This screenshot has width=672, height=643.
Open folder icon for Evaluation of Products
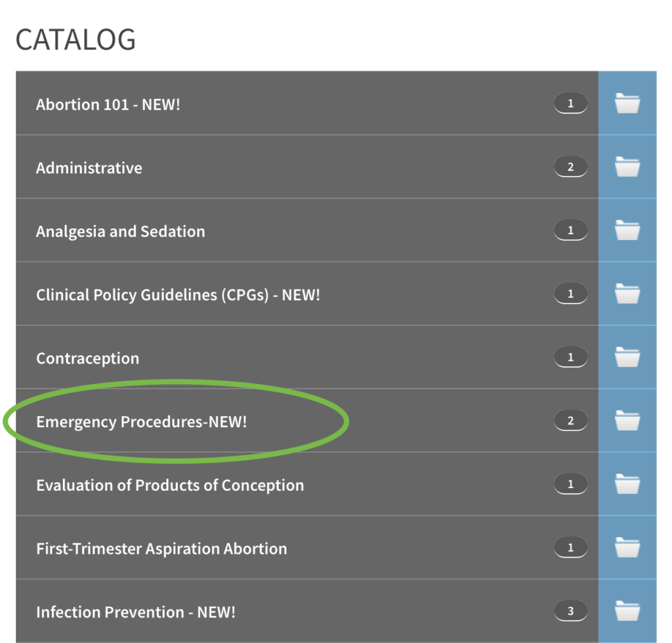(x=627, y=484)
